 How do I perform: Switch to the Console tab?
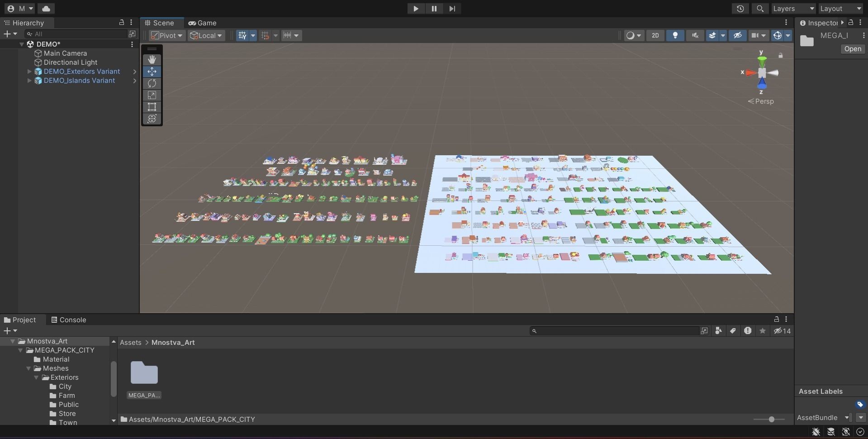pyautogui.click(x=69, y=320)
